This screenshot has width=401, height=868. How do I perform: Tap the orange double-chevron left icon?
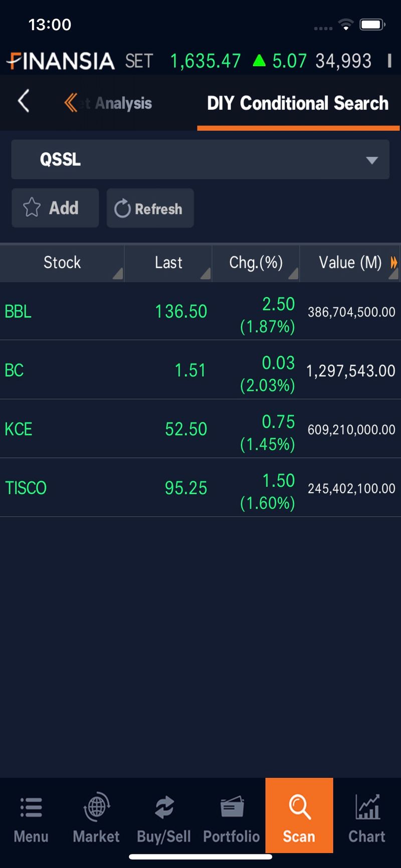click(x=71, y=103)
